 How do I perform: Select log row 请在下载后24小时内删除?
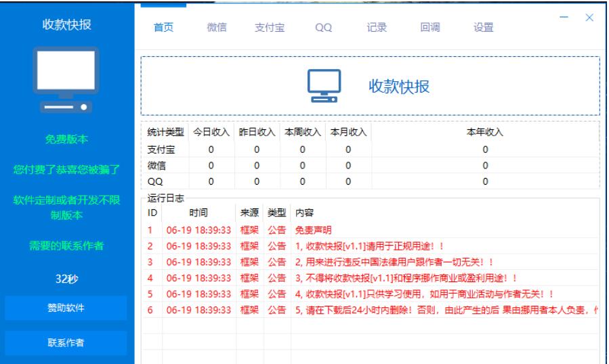click(369, 310)
